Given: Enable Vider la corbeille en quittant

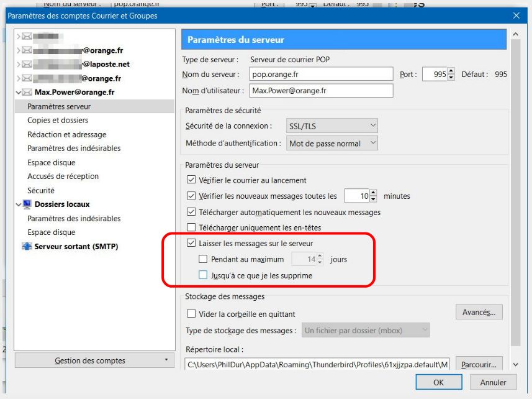Looking at the screenshot, I should 191,313.
